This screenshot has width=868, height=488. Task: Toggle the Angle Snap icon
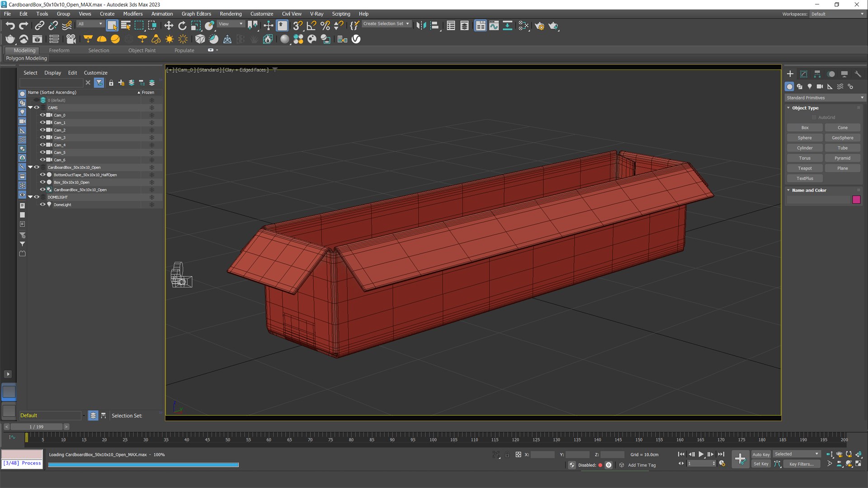[311, 26]
